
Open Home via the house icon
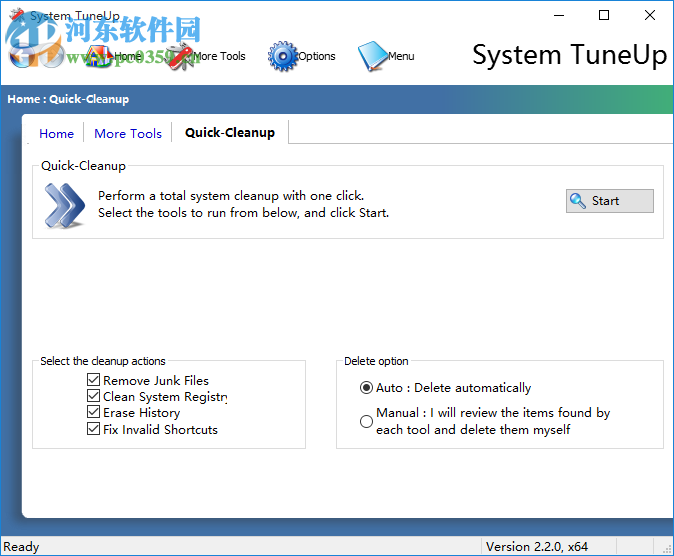99,56
